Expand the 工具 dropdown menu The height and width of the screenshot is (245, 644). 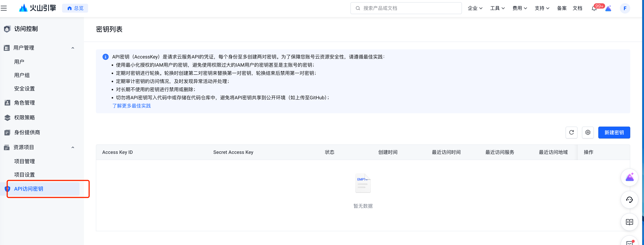[497, 8]
